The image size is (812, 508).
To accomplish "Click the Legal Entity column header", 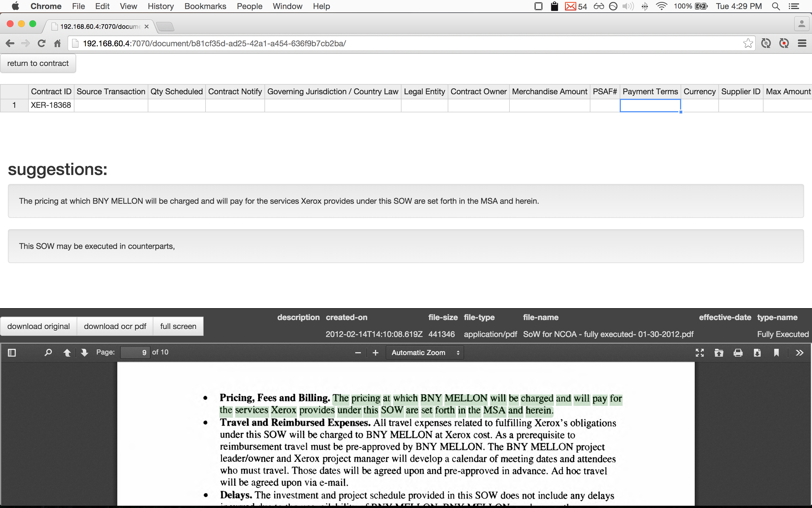I will [424, 92].
